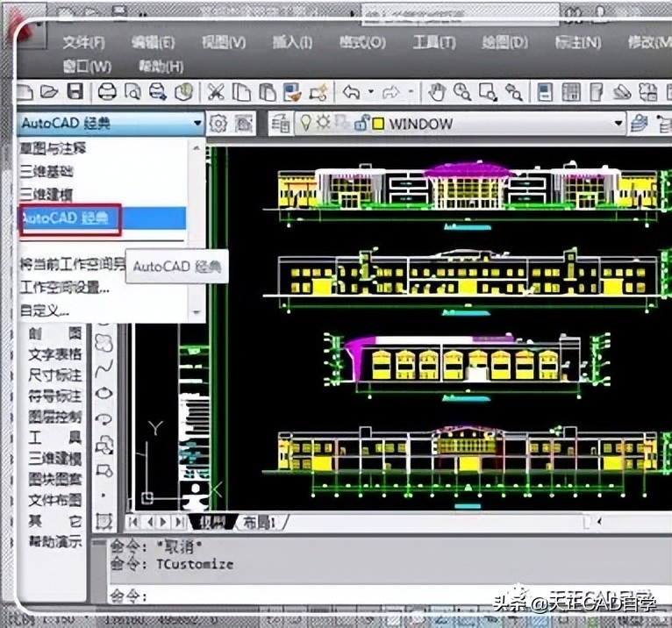Click the yellow WINDOW layer color swatch
Viewport: 672px width, 628px height.
pos(378,125)
